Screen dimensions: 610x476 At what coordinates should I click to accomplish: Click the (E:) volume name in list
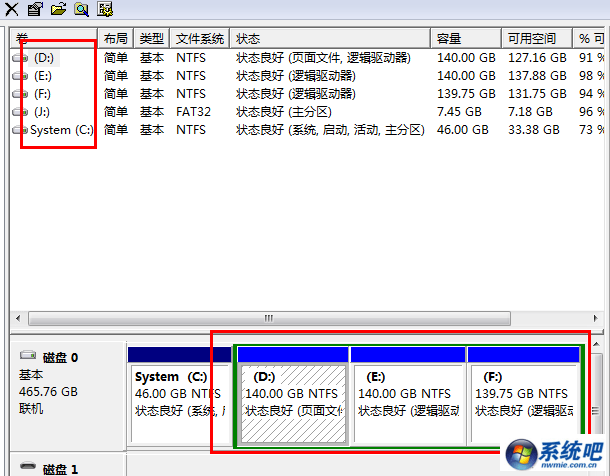pyautogui.click(x=43, y=76)
